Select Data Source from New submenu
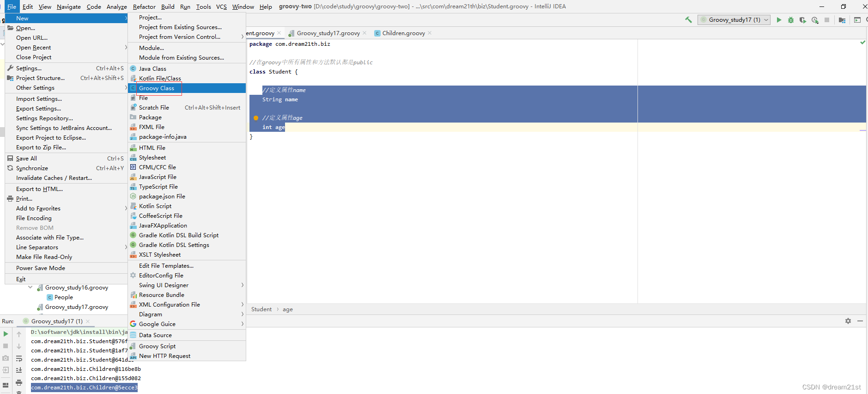The width and height of the screenshot is (868, 394). 187,335
